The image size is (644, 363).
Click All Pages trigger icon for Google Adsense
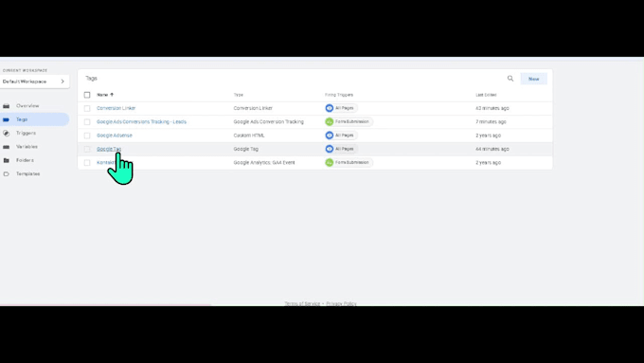coord(330,136)
